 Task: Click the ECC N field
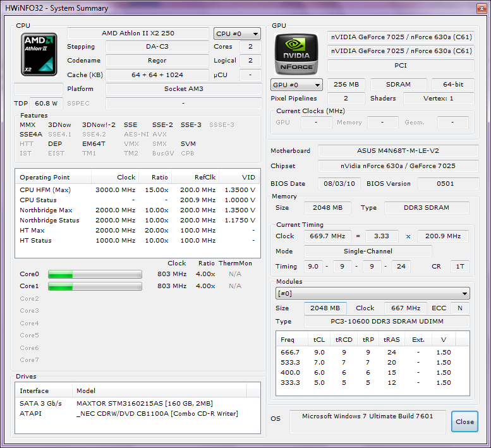(460, 308)
